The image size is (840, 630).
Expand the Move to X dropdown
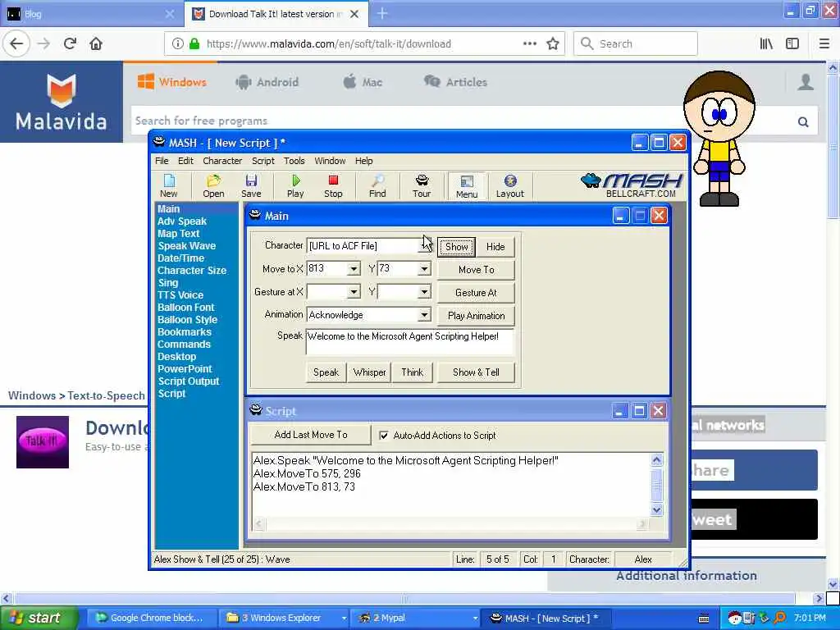(x=354, y=269)
